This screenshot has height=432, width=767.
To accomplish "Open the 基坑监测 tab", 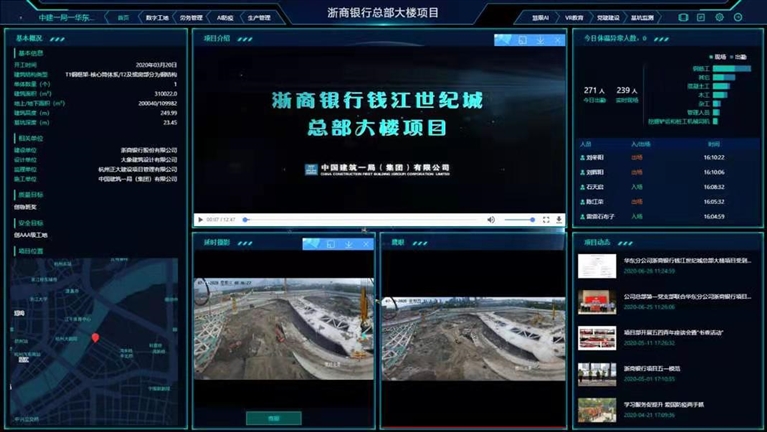I will 642,18.
